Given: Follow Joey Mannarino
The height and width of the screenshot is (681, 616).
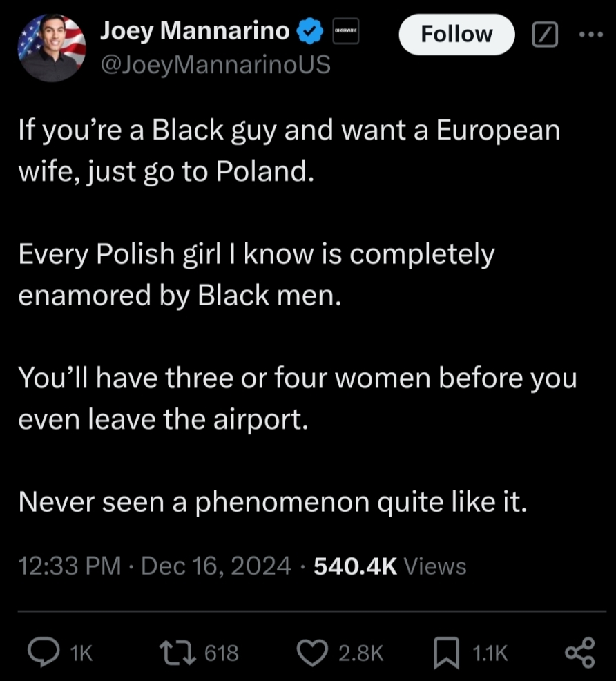Looking at the screenshot, I should (456, 35).
